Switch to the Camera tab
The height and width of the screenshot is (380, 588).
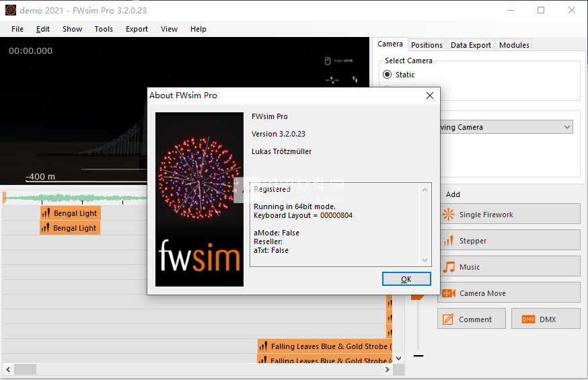(390, 44)
